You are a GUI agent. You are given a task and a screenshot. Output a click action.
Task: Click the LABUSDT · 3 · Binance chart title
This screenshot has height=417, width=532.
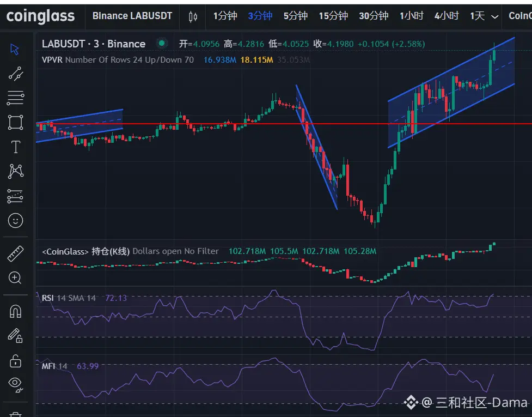click(x=93, y=44)
